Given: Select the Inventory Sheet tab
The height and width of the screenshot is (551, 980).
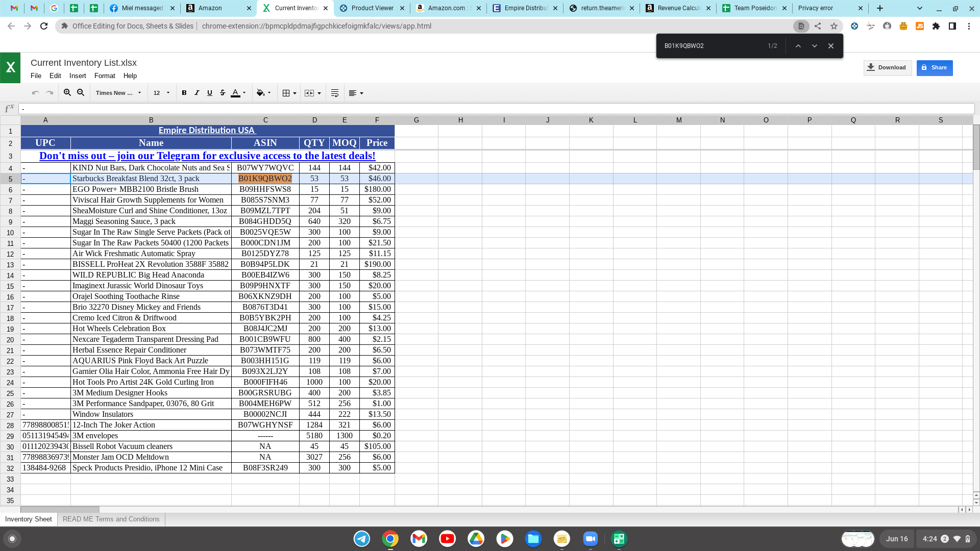Looking at the screenshot, I should click(29, 519).
